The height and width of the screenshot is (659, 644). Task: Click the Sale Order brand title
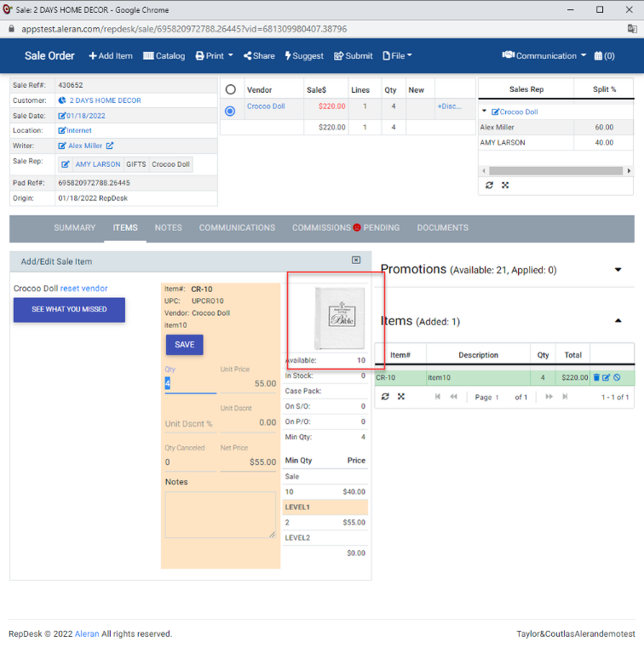click(49, 56)
